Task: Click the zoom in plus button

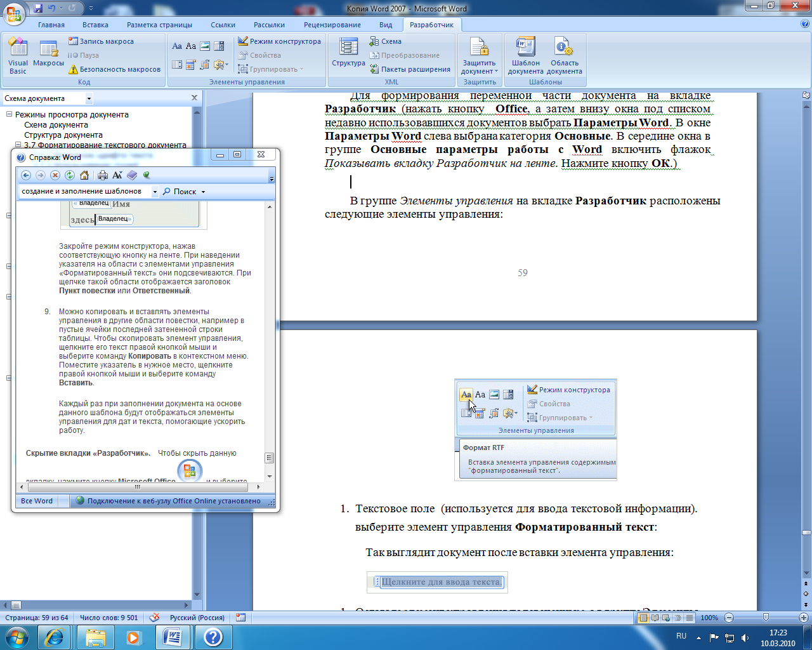Action: coord(804,618)
